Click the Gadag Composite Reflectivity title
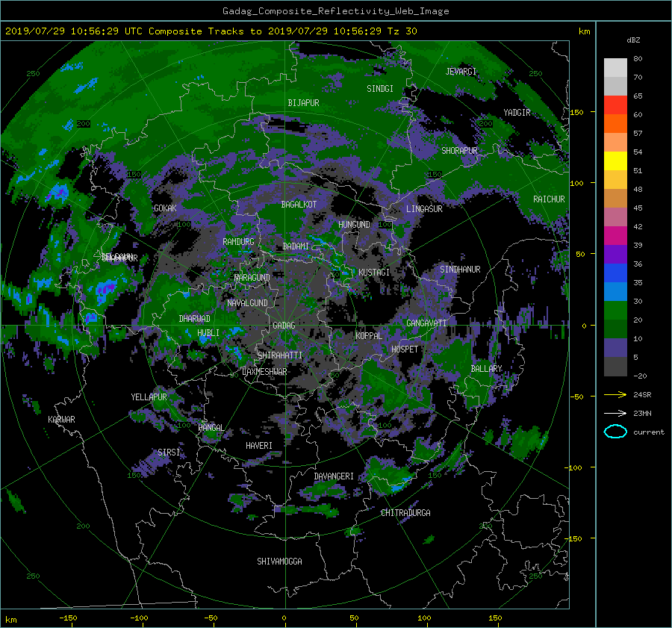Image resolution: width=672 pixels, height=628 pixels. [335, 11]
